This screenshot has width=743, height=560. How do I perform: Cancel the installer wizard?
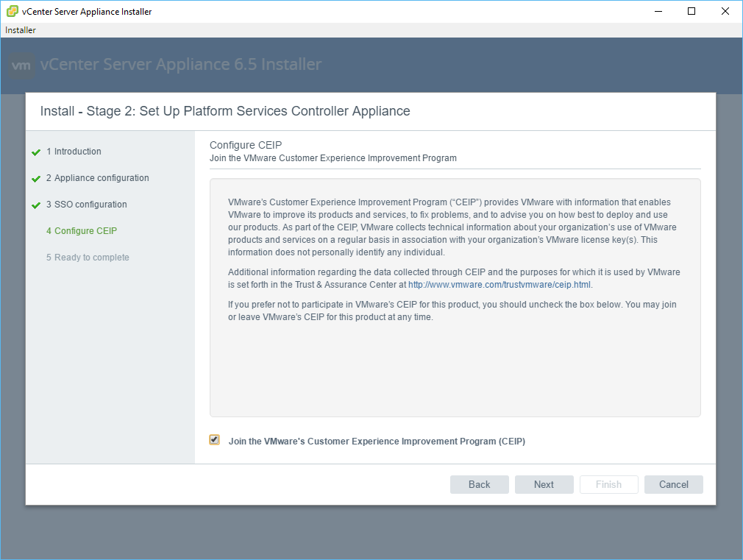point(673,484)
